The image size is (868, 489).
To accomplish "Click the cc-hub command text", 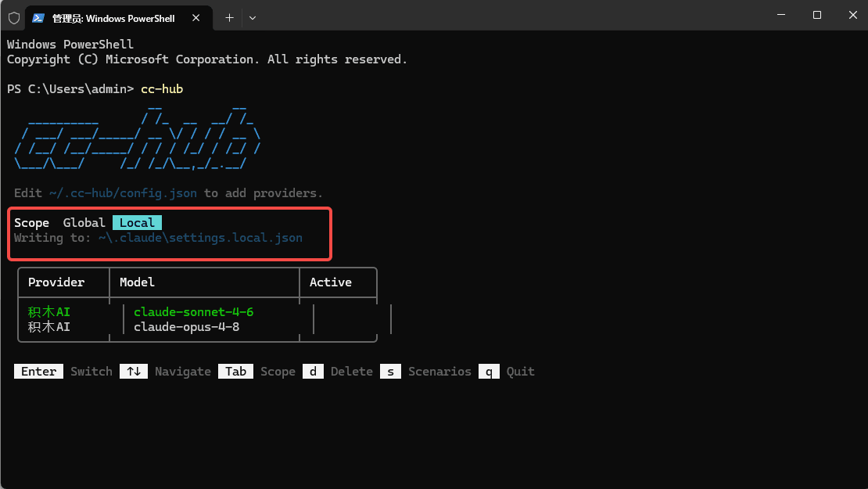I will 162,89.
